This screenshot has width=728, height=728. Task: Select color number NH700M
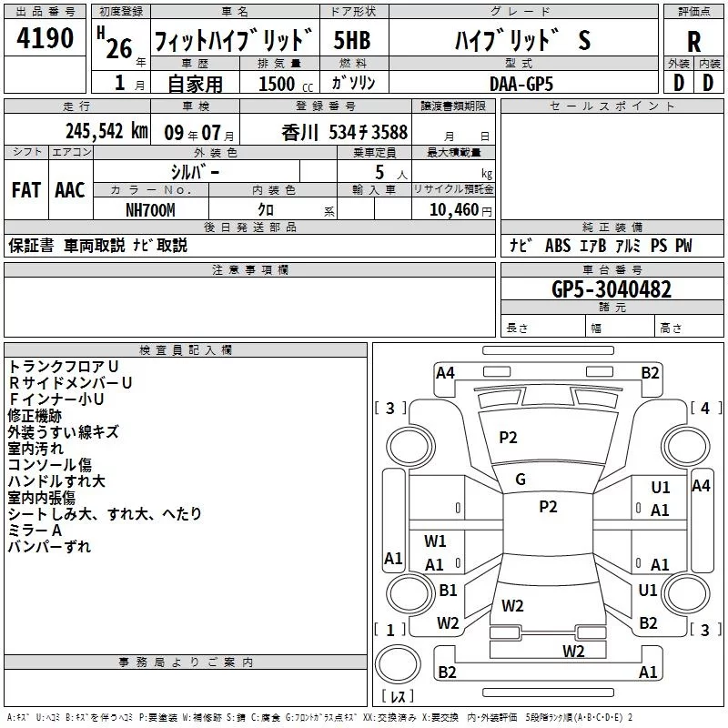coord(150,210)
